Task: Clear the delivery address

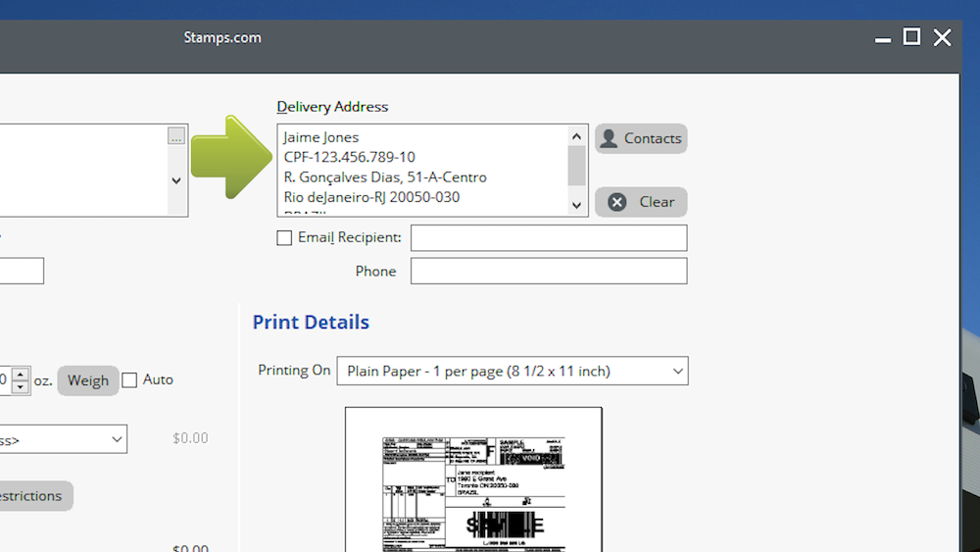Action: [641, 202]
